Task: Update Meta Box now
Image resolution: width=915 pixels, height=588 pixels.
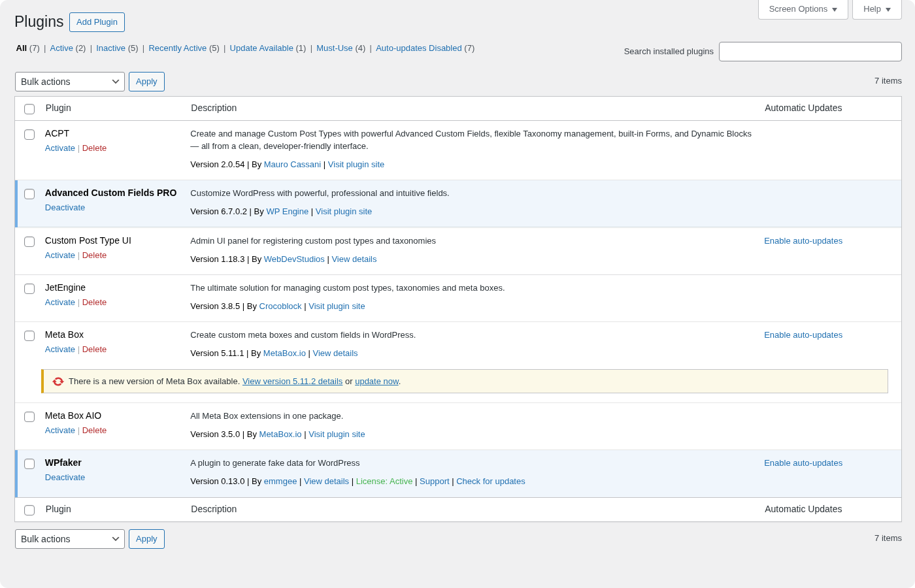Action: click(x=376, y=381)
